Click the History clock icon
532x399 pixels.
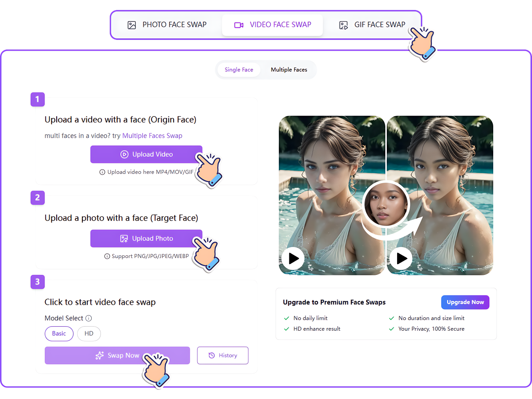[x=211, y=355]
